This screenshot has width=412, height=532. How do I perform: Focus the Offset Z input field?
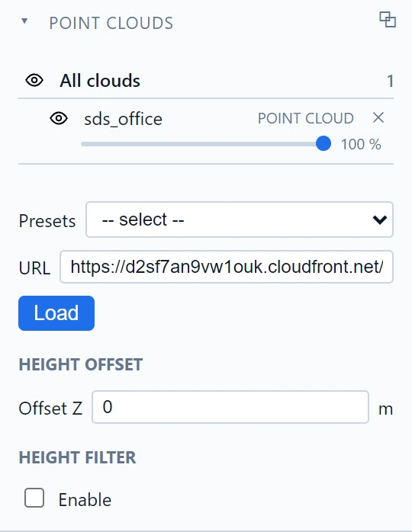tap(230, 407)
